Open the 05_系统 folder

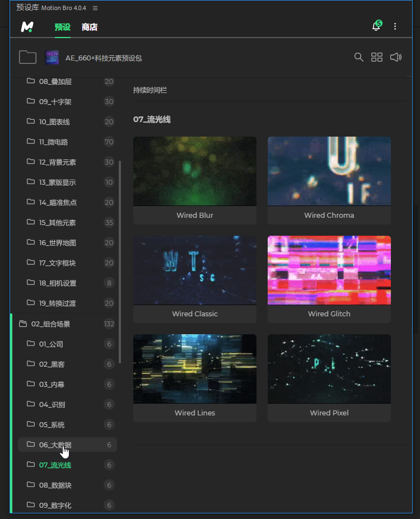[68, 425]
